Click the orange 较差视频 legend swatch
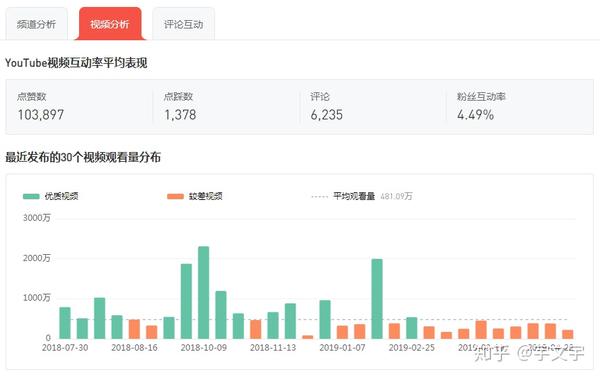600x377 pixels. [x=175, y=196]
